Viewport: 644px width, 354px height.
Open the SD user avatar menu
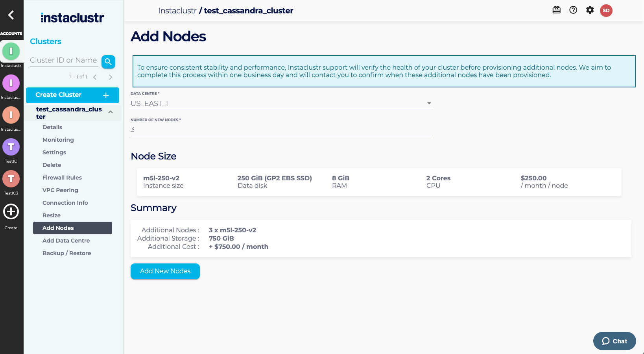[x=606, y=11]
